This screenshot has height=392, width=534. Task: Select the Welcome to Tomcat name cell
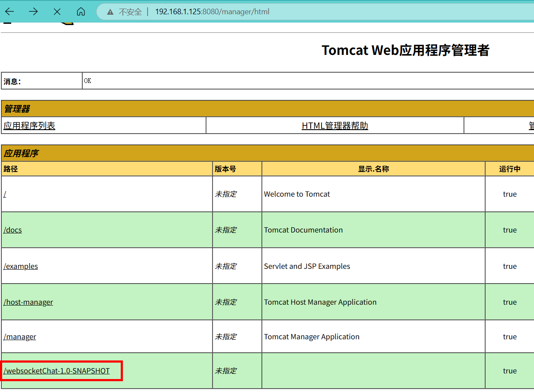[297, 194]
